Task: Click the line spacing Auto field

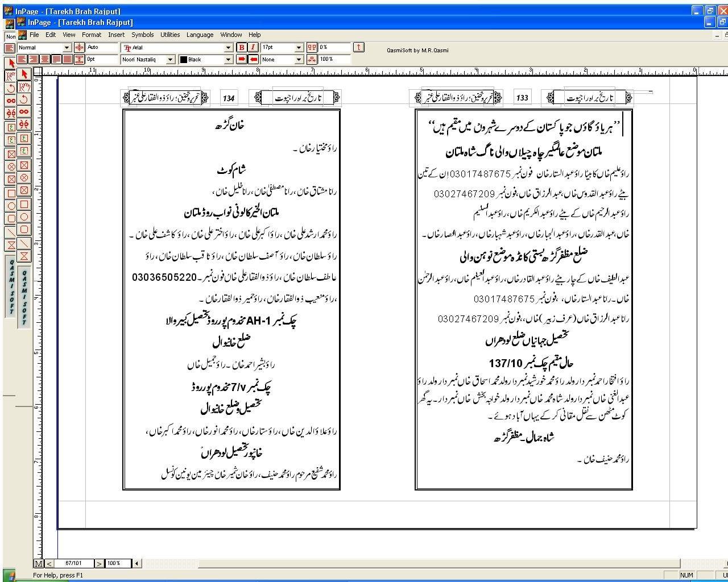Action: (x=101, y=48)
